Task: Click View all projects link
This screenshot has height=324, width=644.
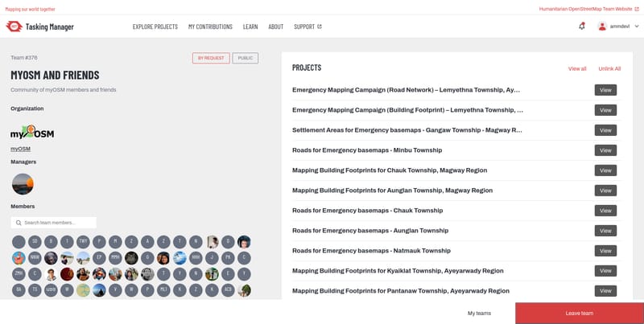Action: (x=577, y=68)
